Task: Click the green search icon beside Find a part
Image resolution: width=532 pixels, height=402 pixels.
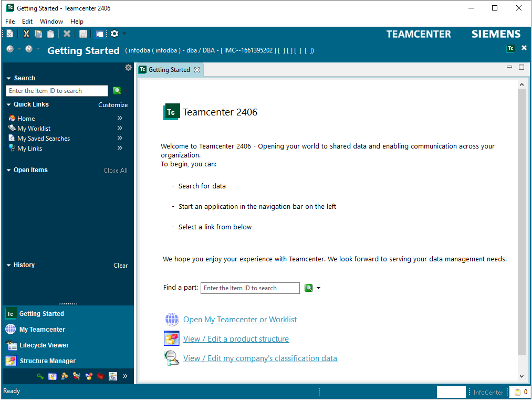Action: coord(308,288)
